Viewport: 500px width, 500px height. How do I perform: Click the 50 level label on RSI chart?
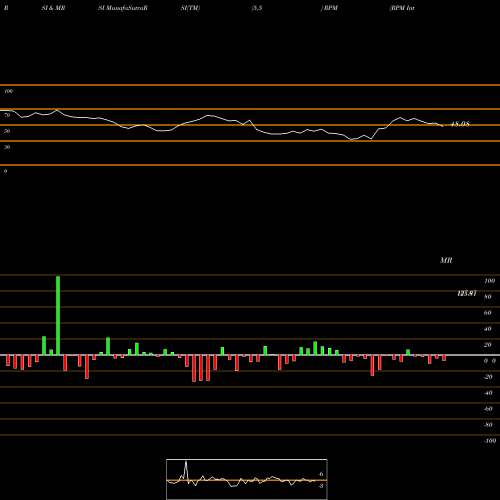coord(7,131)
